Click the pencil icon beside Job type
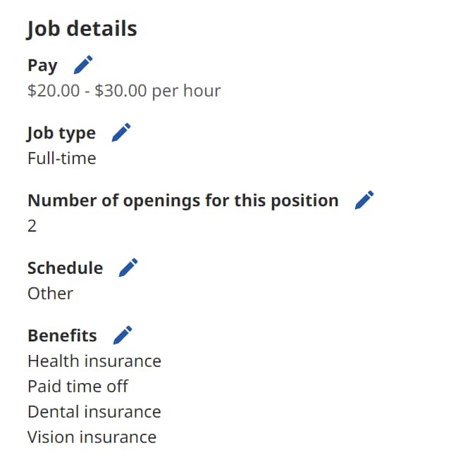 click(121, 132)
